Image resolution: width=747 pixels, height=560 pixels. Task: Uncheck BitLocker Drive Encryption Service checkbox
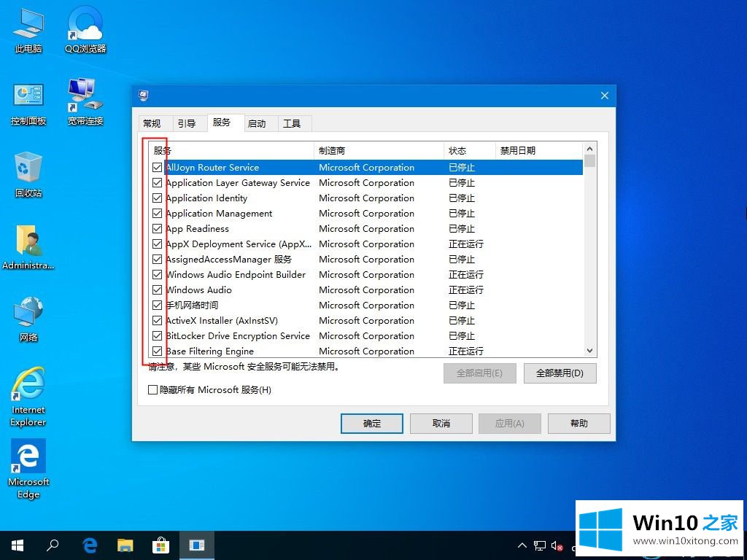click(x=158, y=335)
